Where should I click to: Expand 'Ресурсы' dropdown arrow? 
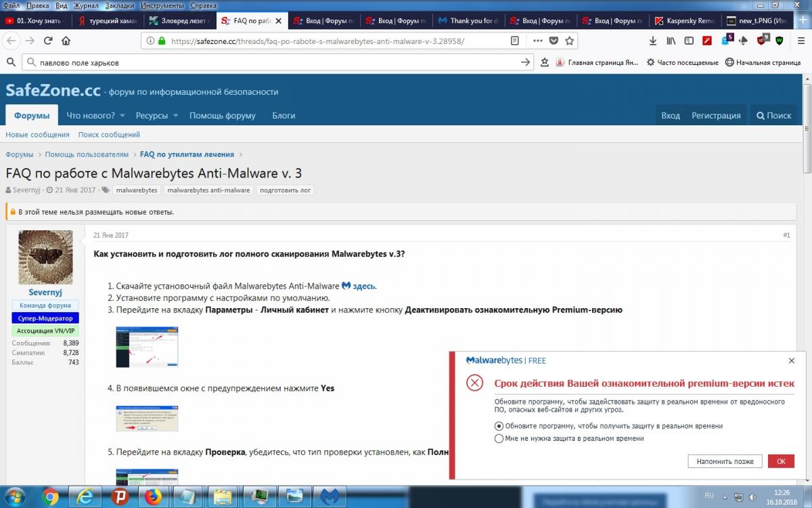point(175,116)
